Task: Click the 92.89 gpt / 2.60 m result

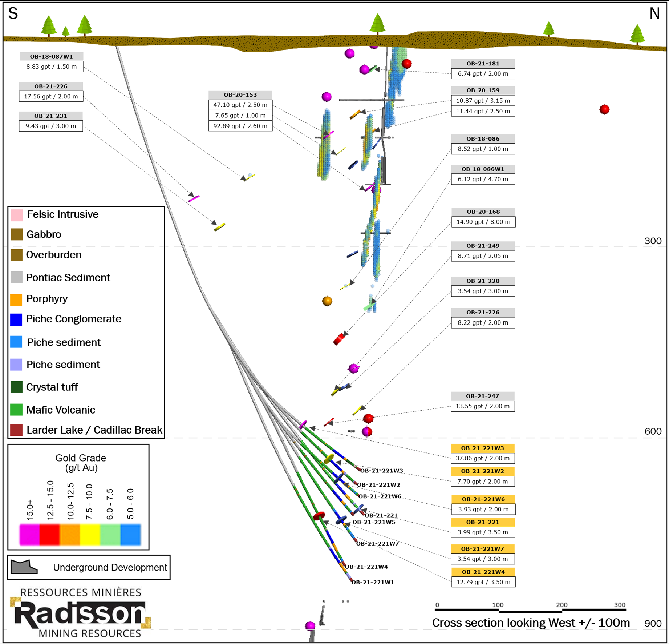Action: pos(240,126)
